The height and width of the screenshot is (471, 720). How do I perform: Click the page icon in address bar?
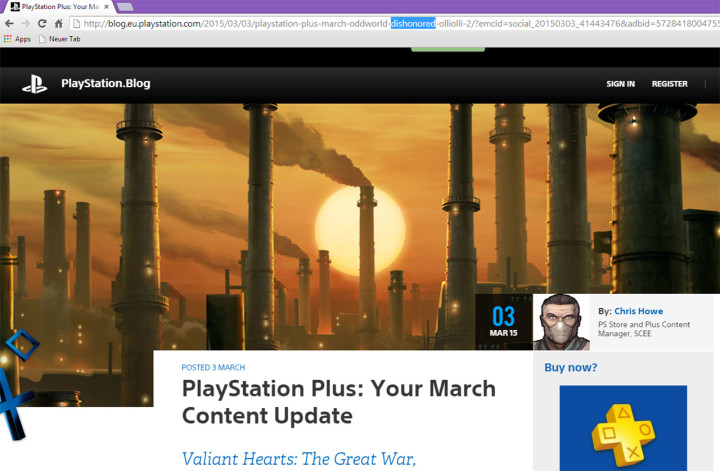click(77, 23)
